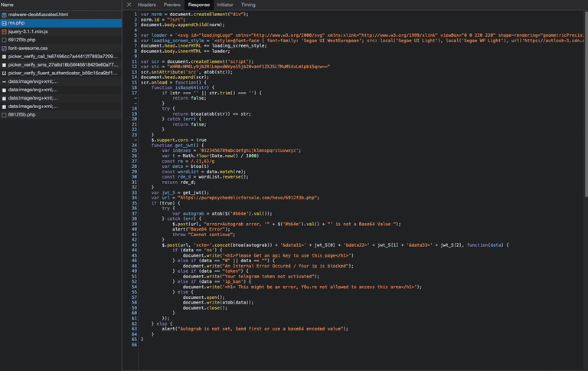Click line number 34 in the gutter
588x371 pixels.
click(x=134, y=198)
